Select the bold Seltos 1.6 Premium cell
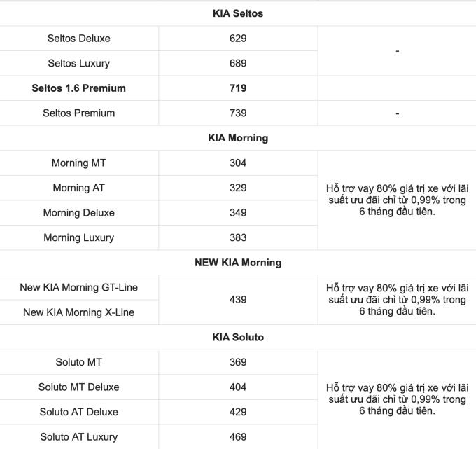Image resolution: width=476 pixels, height=449 pixels. click(79, 88)
